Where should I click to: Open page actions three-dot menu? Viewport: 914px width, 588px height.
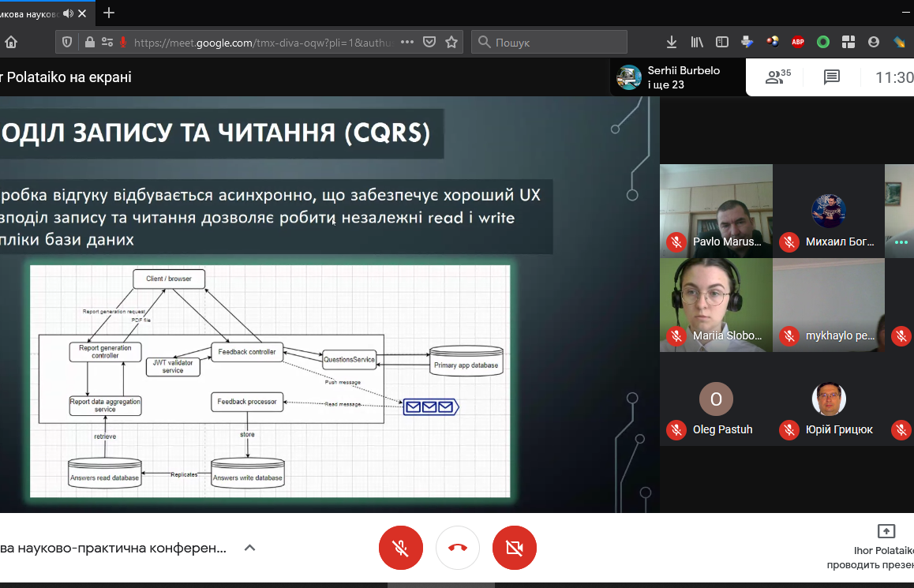tap(408, 42)
